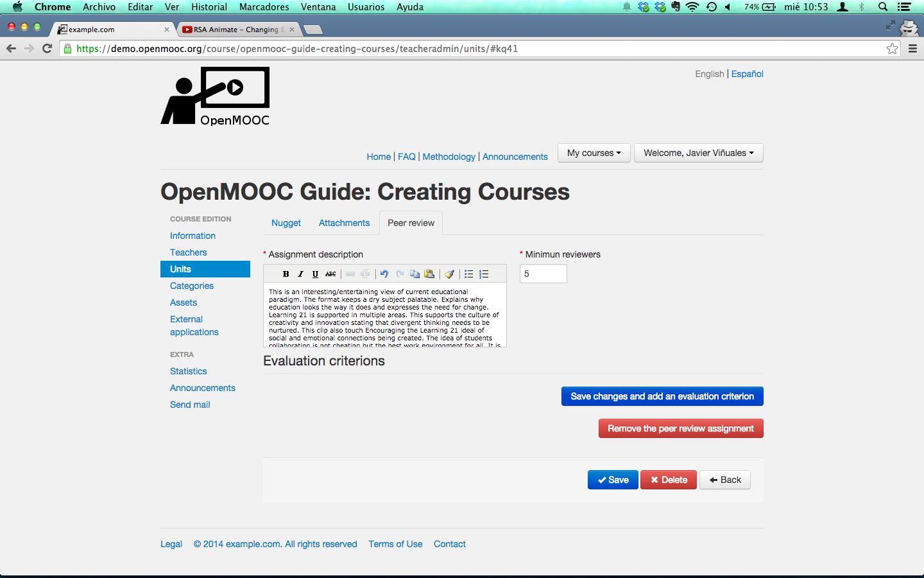Switch to the Nugget tab
Viewport: 924px width, 578px height.
[286, 223]
